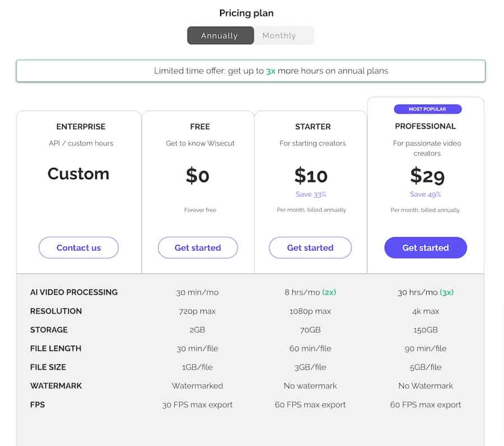504x446 pixels.
Task: Click the Save 33% label
Action: point(311,194)
